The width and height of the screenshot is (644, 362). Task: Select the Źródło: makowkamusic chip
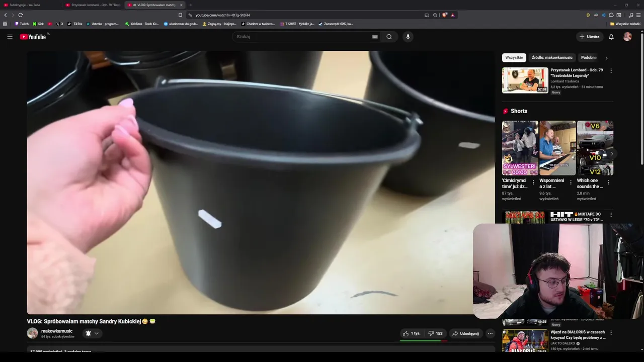[x=552, y=57]
